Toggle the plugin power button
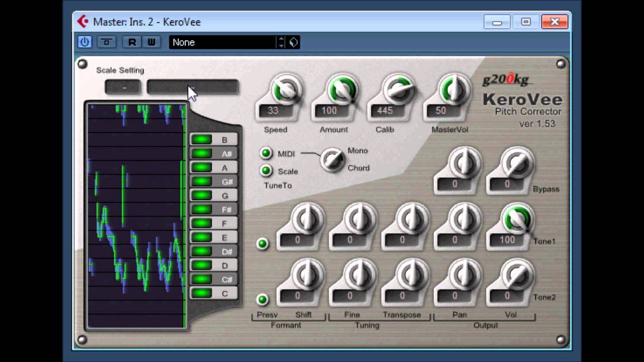The width and height of the screenshot is (644, 362). click(84, 42)
